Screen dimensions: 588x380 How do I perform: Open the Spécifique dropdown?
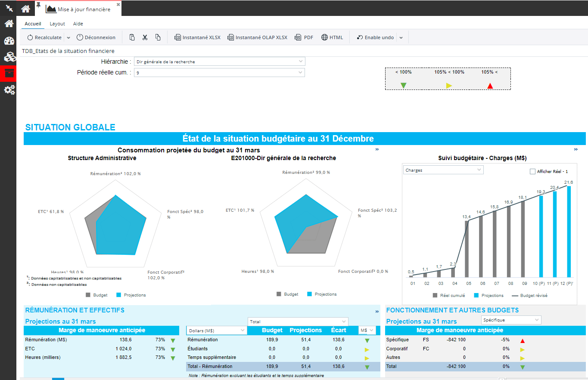click(511, 320)
